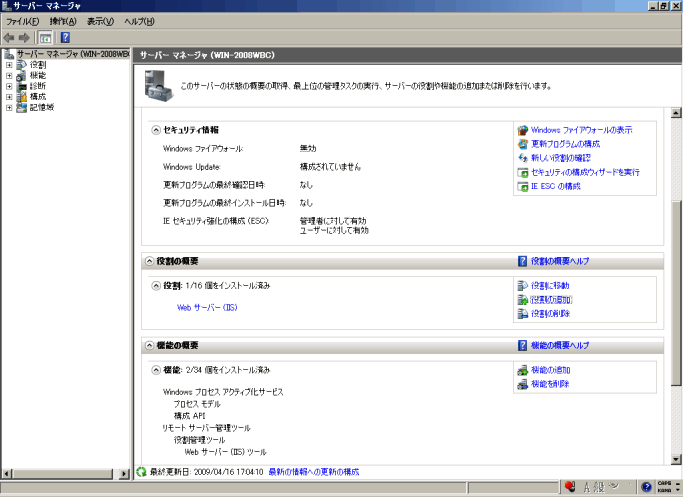Open the 操作(A) menu
The image size is (683, 497).
pyautogui.click(x=63, y=21)
